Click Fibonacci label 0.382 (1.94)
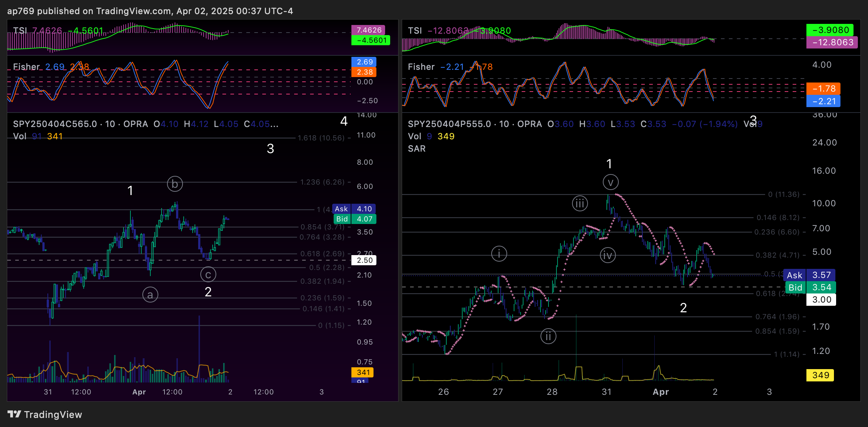 322,281
